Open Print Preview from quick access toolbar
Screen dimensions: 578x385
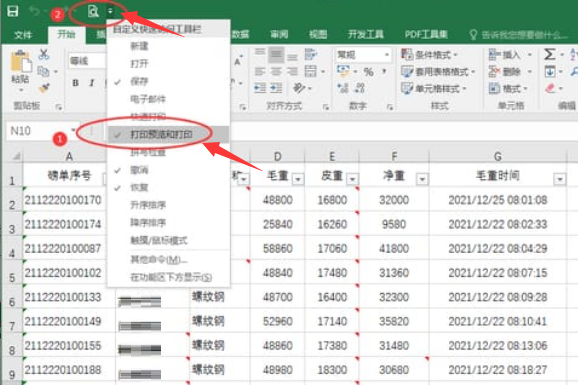coord(93,11)
